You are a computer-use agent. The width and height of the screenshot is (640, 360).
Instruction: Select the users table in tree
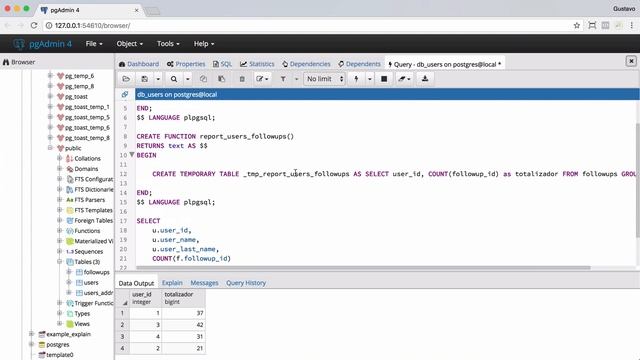[x=91, y=282]
